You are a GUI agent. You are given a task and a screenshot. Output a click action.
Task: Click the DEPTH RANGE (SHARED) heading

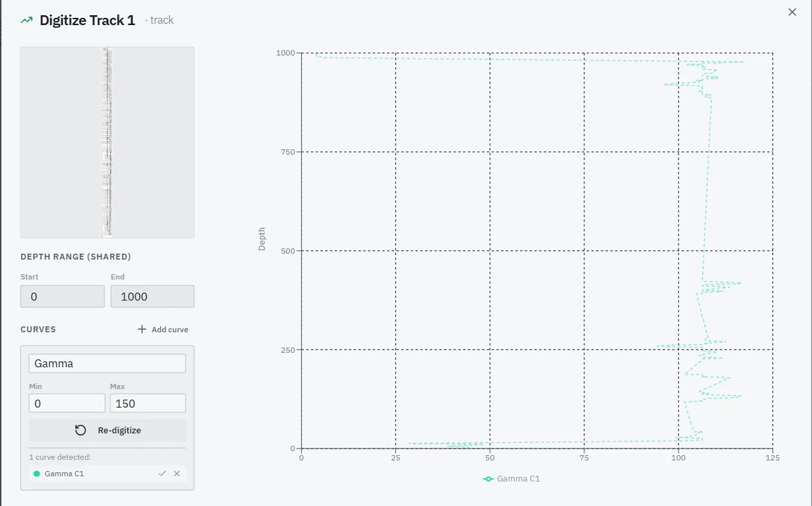[x=76, y=256]
